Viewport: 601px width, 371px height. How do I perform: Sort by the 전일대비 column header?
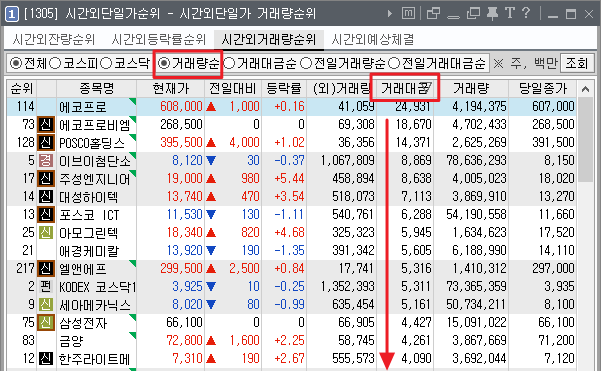[233, 89]
